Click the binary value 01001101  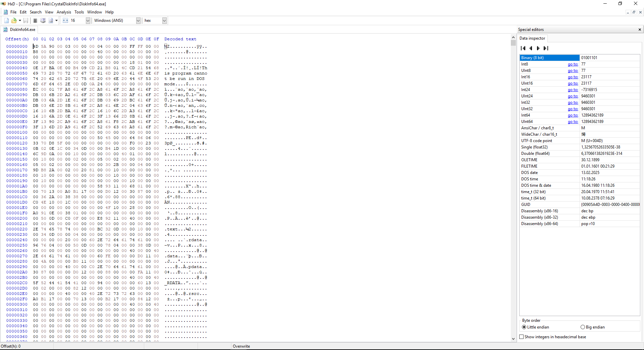click(x=589, y=58)
